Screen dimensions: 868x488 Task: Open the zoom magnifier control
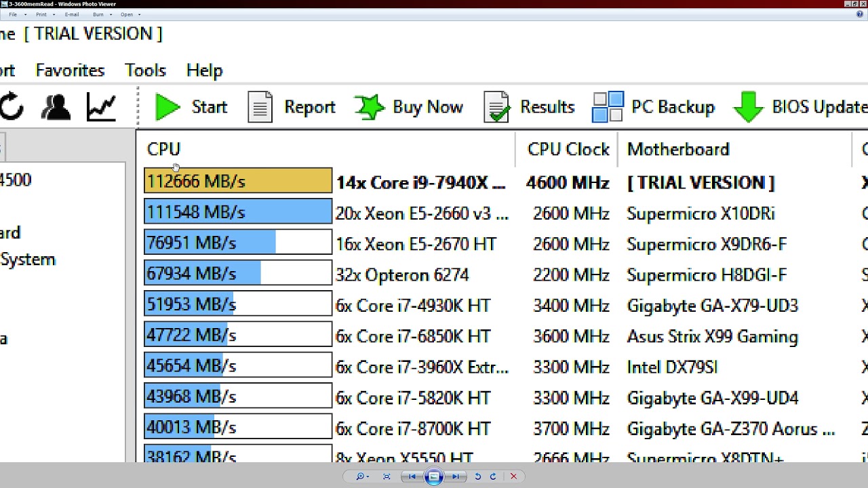click(x=363, y=476)
